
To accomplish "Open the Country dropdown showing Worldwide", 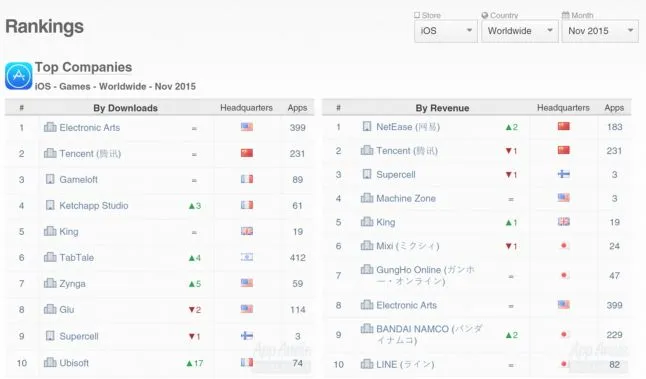I will [x=520, y=31].
